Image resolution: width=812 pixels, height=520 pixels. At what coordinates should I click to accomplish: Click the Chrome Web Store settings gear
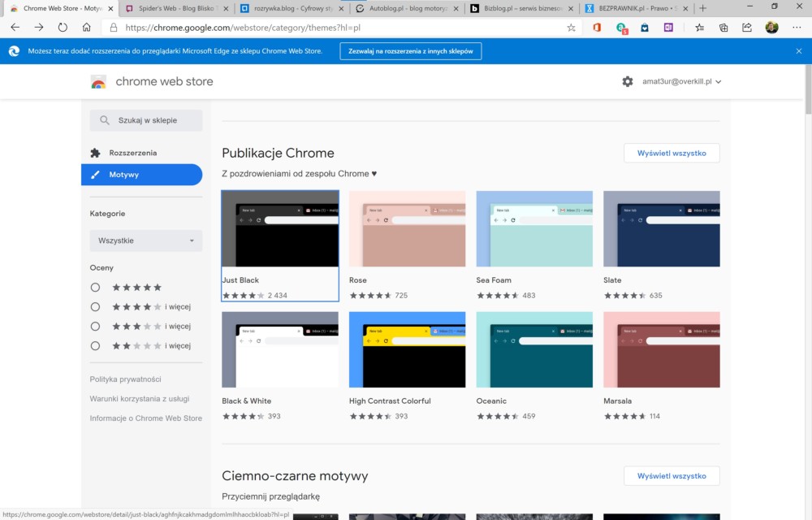(x=628, y=81)
